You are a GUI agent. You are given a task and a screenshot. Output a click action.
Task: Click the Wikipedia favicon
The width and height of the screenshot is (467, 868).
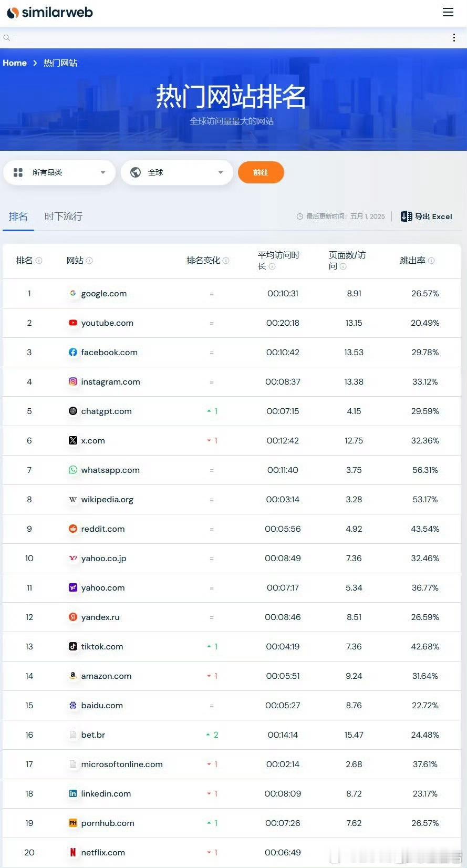[73, 499]
